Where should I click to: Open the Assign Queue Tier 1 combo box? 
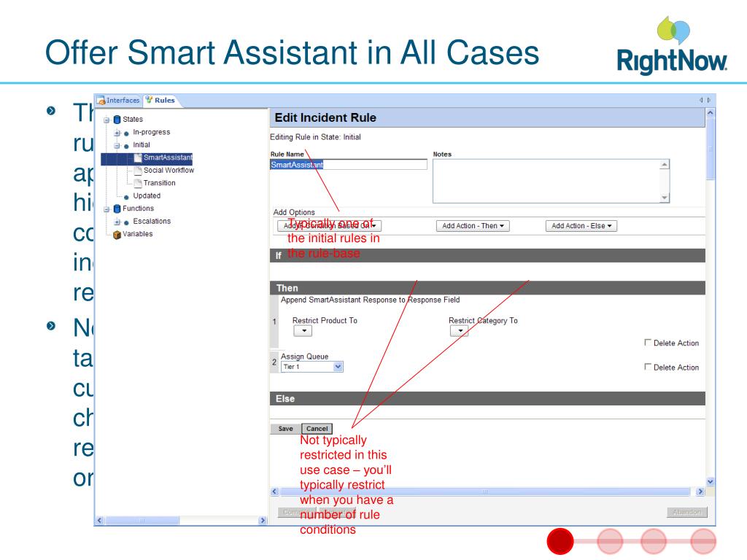312,367
